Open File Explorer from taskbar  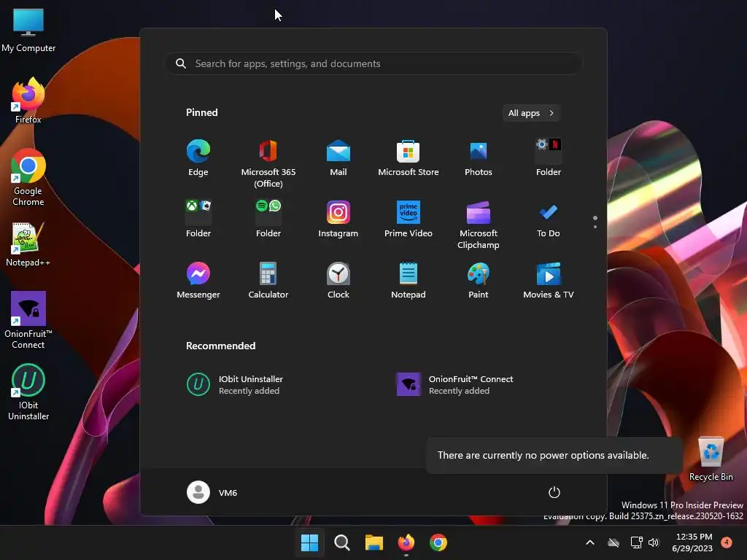tap(374, 542)
